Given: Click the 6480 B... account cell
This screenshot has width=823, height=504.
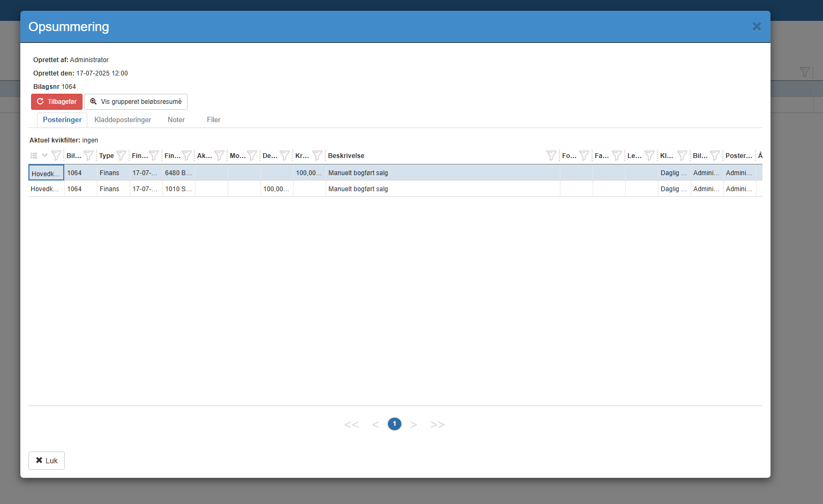Looking at the screenshot, I should [178, 173].
